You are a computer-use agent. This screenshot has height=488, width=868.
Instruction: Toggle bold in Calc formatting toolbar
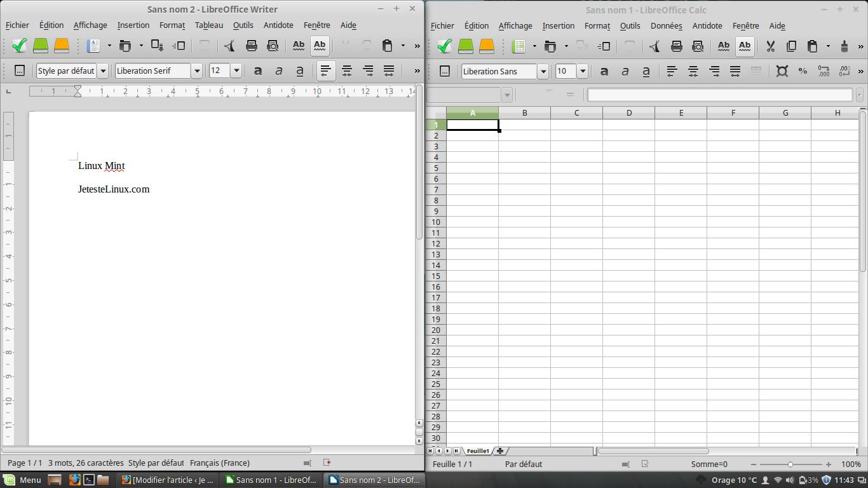(x=604, y=71)
